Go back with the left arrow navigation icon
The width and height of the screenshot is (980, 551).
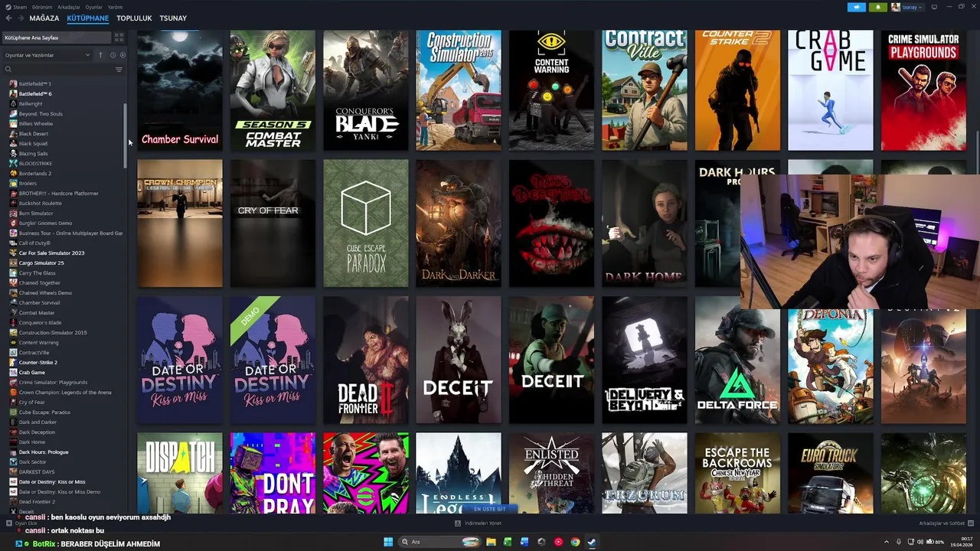[x=8, y=18]
